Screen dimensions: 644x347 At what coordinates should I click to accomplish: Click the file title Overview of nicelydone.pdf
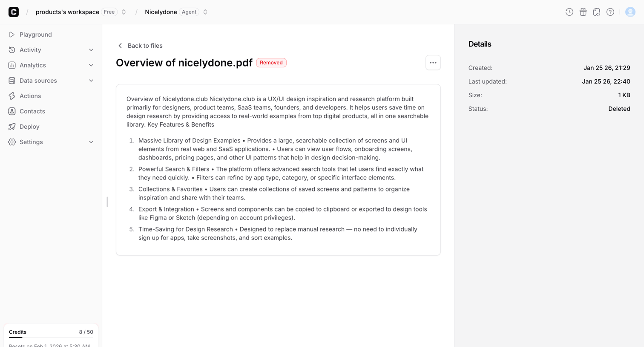[x=184, y=63]
